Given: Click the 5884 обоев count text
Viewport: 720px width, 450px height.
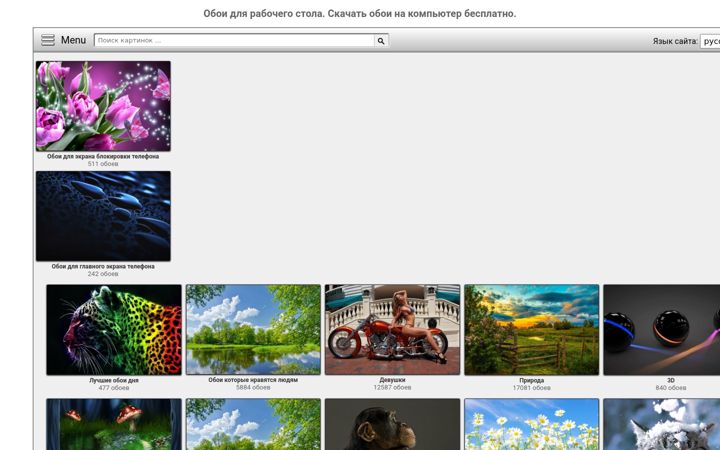Looking at the screenshot, I should tap(253, 387).
